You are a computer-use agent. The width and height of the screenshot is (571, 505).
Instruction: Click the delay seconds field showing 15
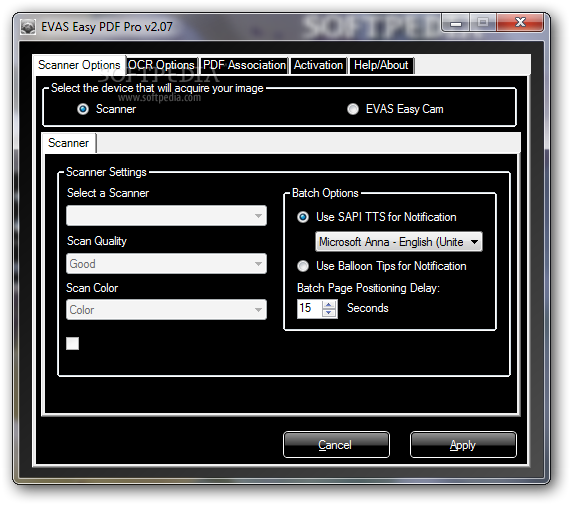point(310,308)
